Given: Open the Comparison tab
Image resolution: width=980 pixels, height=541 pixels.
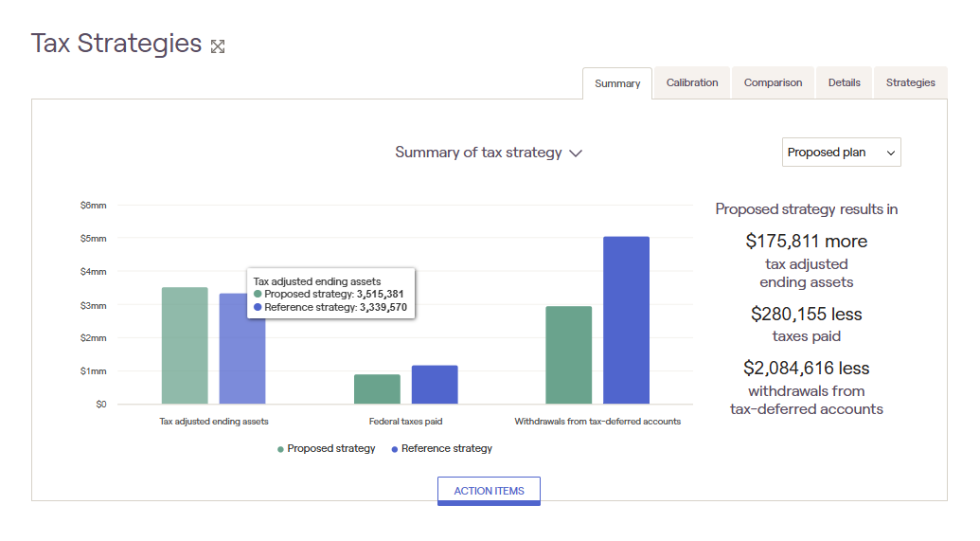Looking at the screenshot, I should click(773, 82).
